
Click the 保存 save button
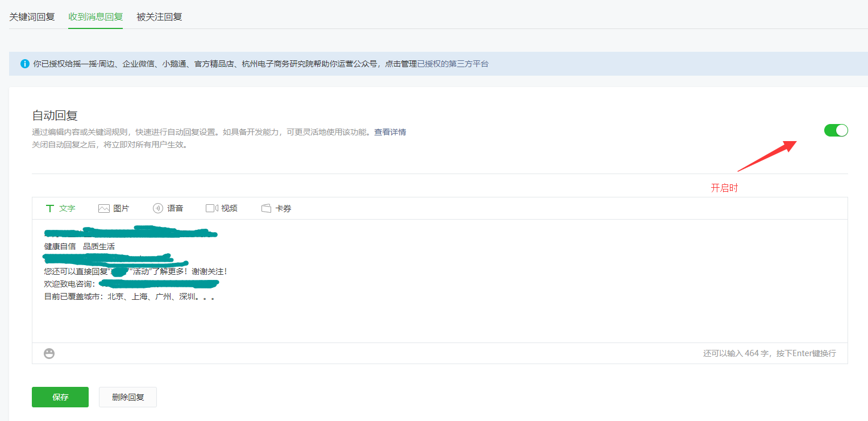[60, 397]
